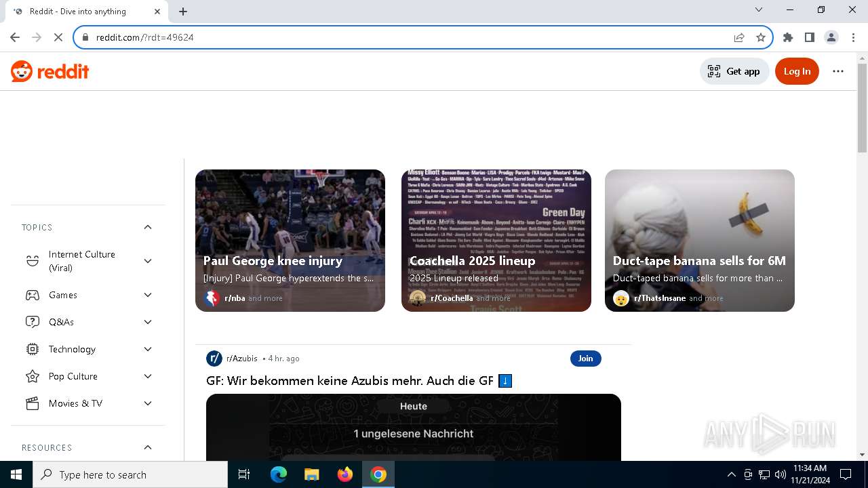Open Chrome three-dot menu
The height and width of the screenshot is (488, 868).
pyautogui.click(x=853, y=37)
